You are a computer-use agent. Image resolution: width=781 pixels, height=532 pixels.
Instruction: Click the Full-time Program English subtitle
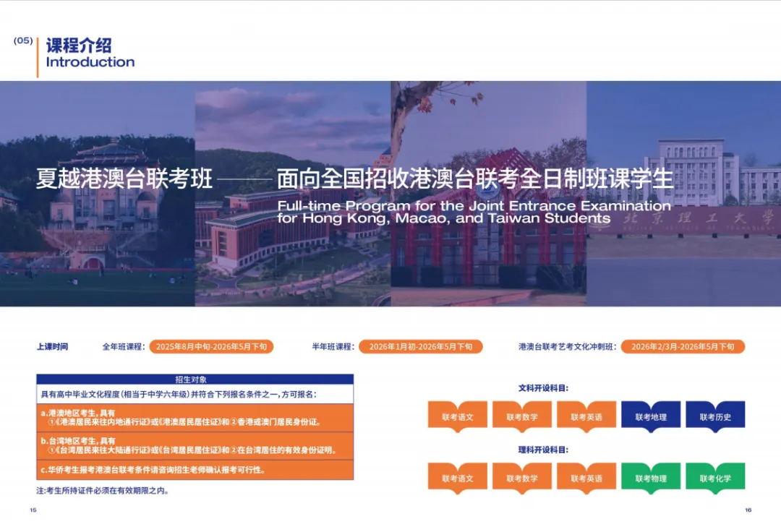coord(474,212)
